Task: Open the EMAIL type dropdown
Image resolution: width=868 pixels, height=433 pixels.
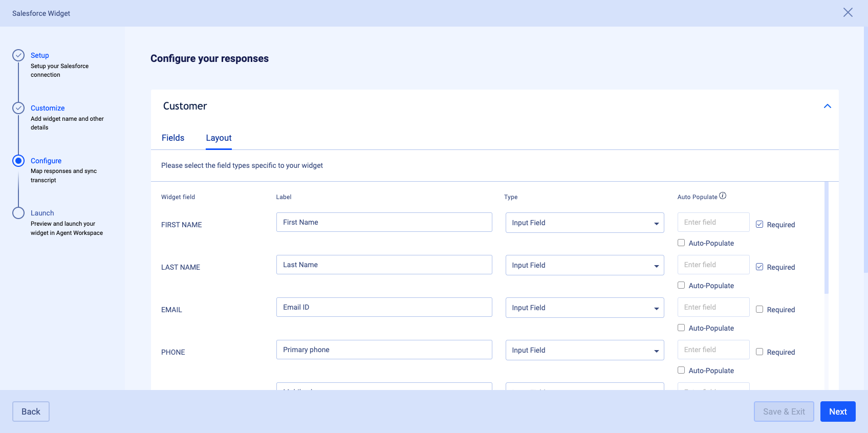Action: 585,308
